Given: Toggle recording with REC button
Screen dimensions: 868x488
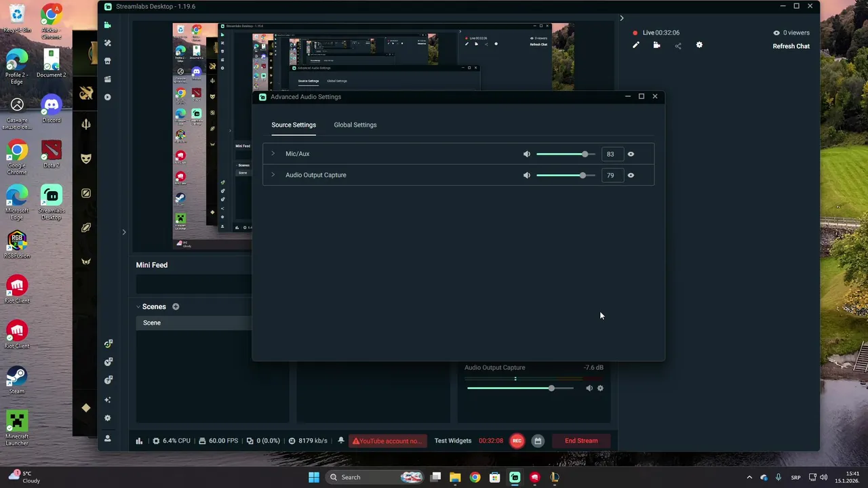Looking at the screenshot, I should [x=517, y=441].
